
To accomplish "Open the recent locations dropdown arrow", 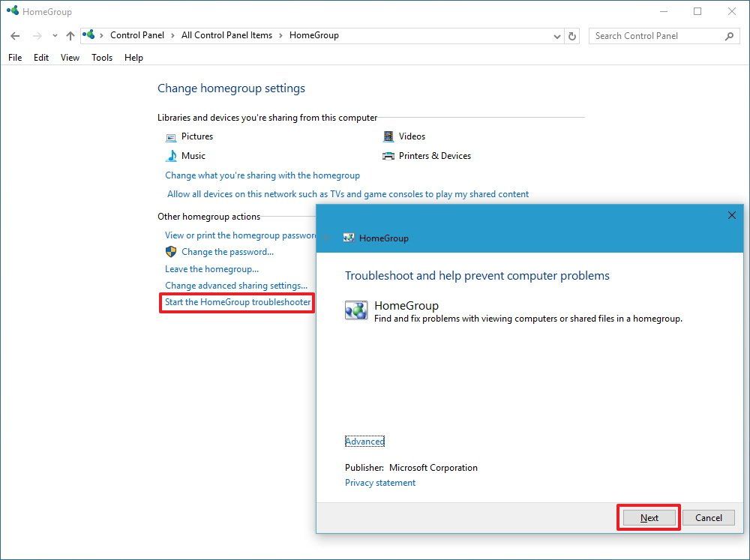I will point(55,36).
